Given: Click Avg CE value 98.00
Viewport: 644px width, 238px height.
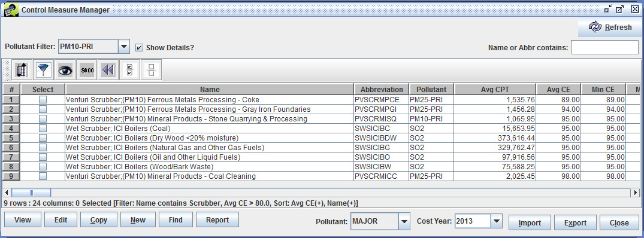Looking at the screenshot, I should point(558,176).
